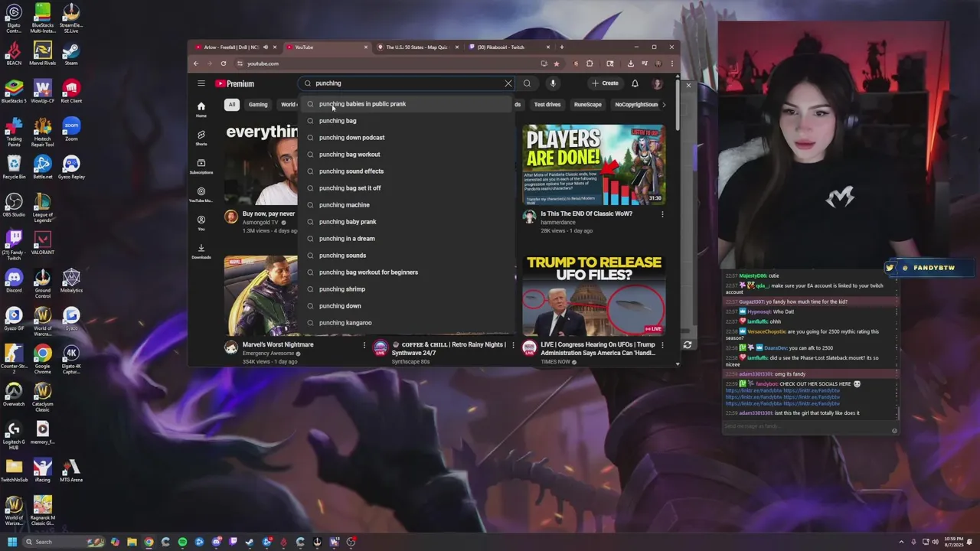Open Spotify from the taskbar
The width and height of the screenshot is (980, 551).
[x=182, y=542]
